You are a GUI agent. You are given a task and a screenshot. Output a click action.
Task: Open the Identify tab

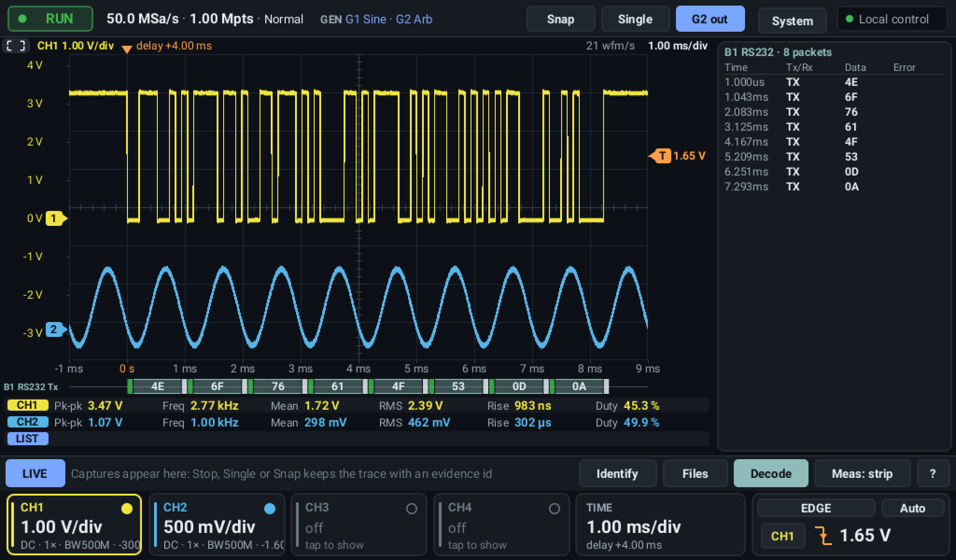618,474
